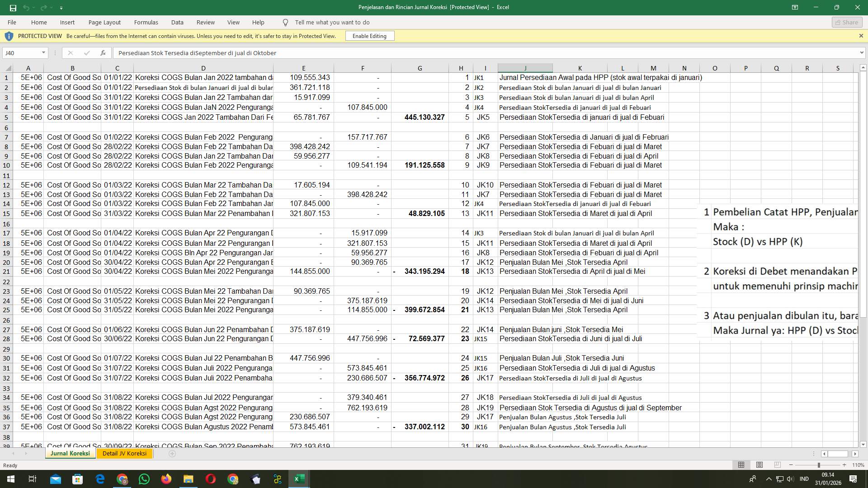Open the Detail JV Koreksi sheet tab
The width and height of the screenshot is (868, 488).
[125, 453]
